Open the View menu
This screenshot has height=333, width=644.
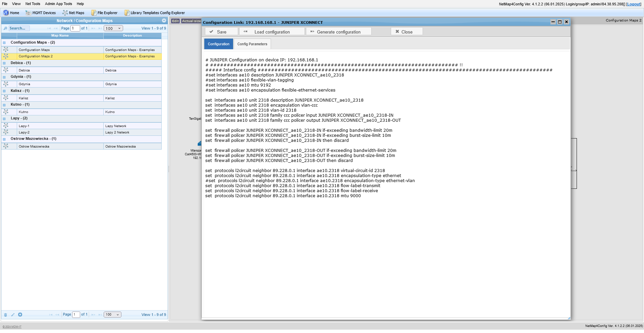coord(16,4)
